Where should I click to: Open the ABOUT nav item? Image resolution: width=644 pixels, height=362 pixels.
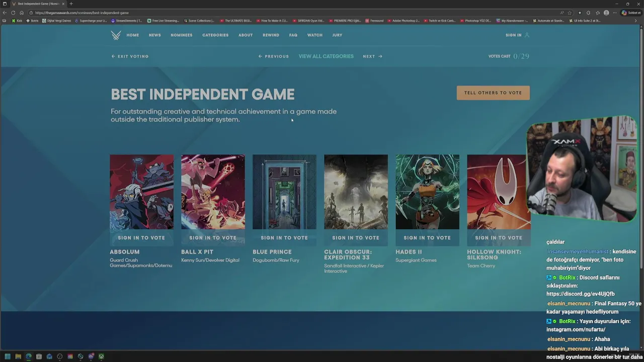click(x=246, y=35)
